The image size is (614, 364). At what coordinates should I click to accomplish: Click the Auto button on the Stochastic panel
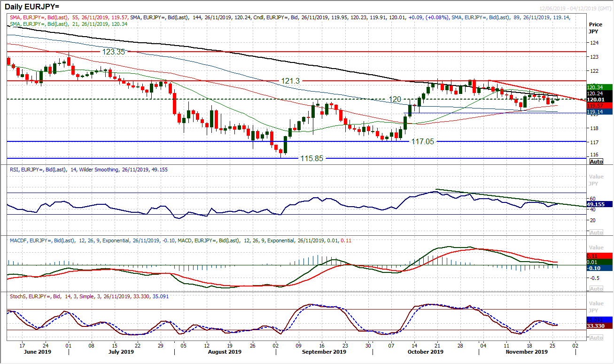coord(596,338)
